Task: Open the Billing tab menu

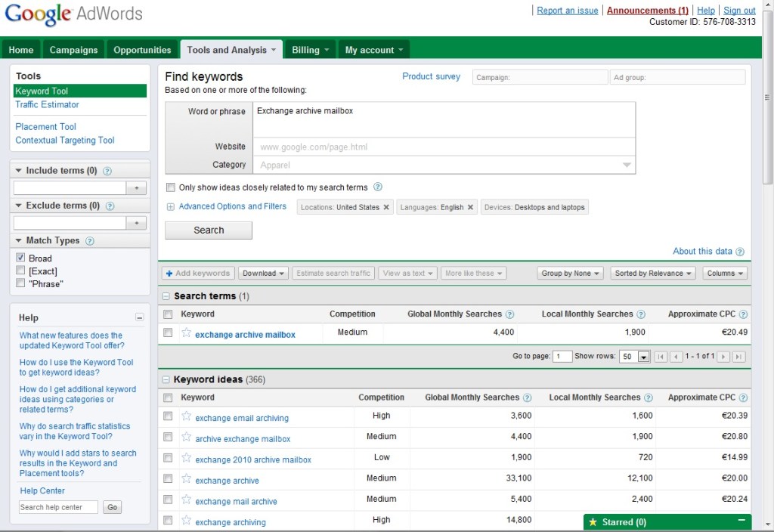Action: click(310, 50)
